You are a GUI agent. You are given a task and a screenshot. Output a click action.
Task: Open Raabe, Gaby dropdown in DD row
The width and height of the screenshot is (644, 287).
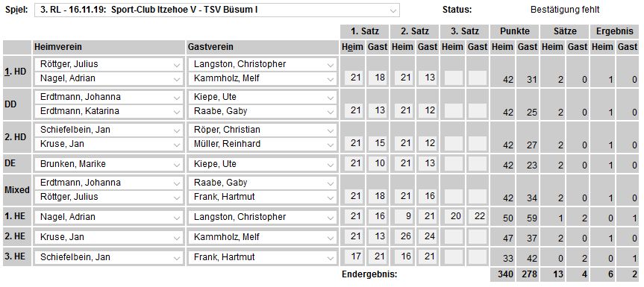point(262,111)
